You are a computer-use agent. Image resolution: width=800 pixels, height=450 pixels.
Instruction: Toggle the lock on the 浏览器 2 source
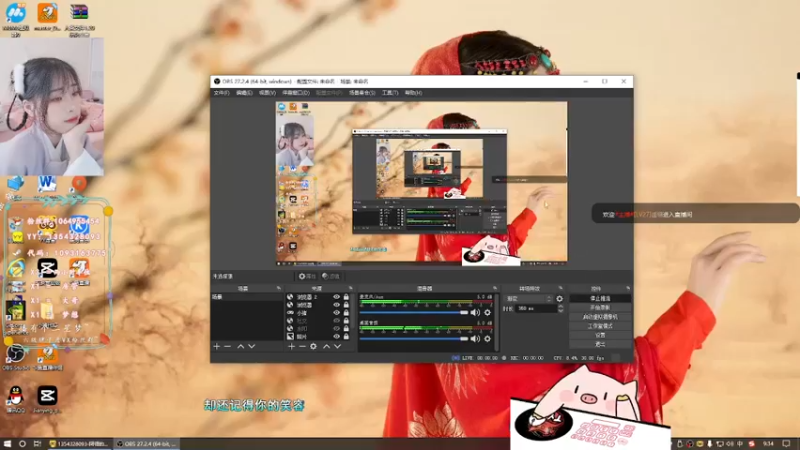tap(346, 296)
